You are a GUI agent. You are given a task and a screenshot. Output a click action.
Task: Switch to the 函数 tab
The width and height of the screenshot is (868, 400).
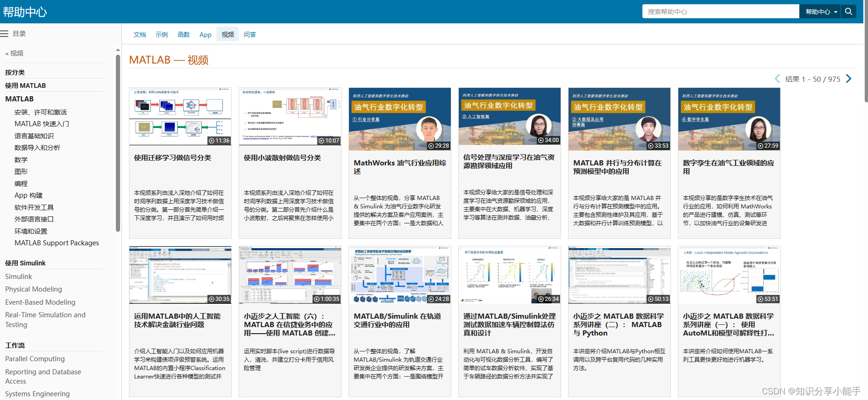tap(184, 35)
